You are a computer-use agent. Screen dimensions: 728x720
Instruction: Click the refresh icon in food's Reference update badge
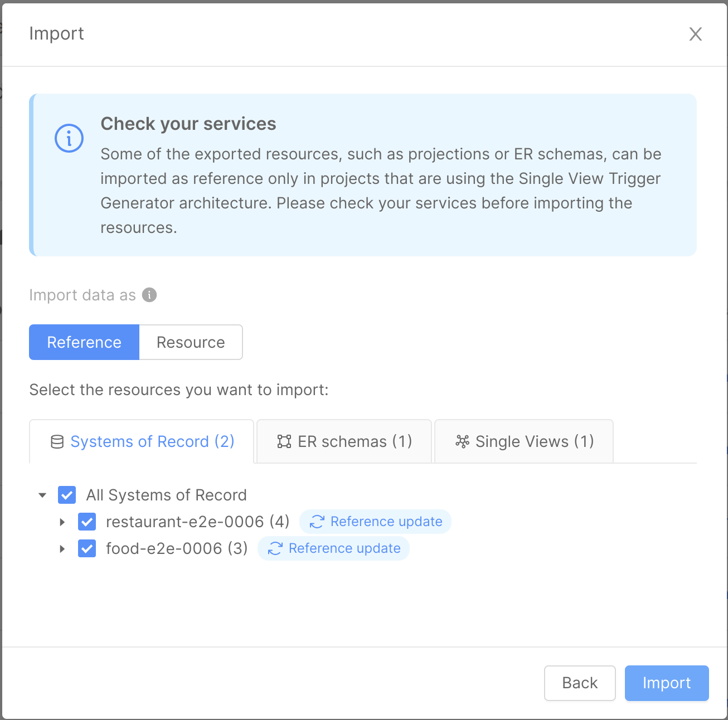pyautogui.click(x=274, y=548)
